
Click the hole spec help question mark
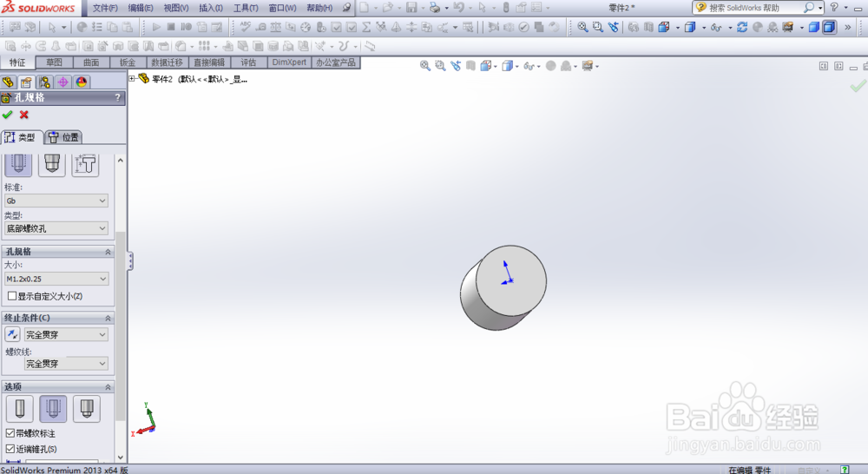[x=117, y=97]
